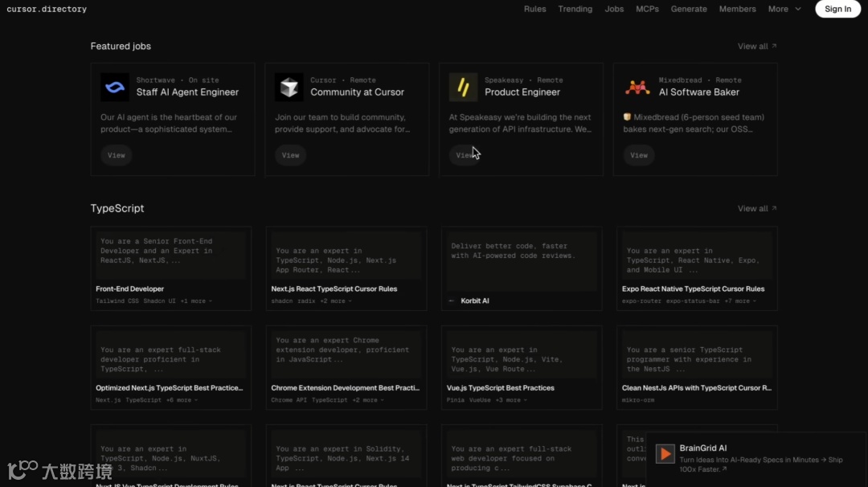Viewport: 868px width, 487px height.
Task: Open the Members page
Action: coord(737,9)
